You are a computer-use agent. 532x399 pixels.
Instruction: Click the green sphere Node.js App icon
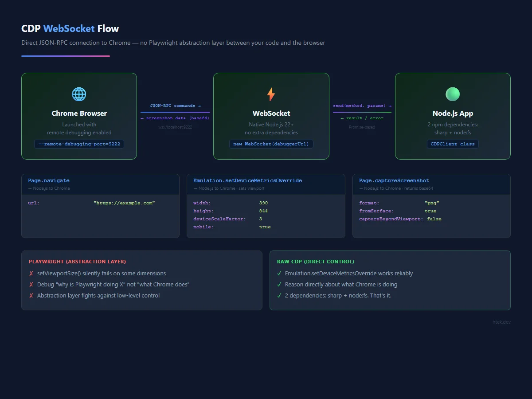pyautogui.click(x=453, y=94)
